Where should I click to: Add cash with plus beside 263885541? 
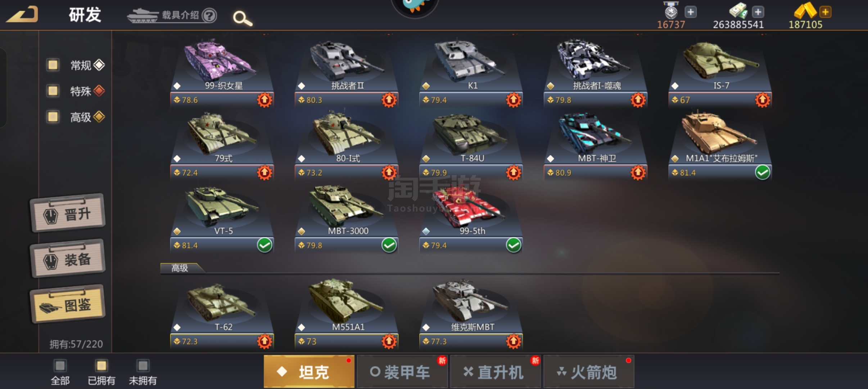click(758, 12)
